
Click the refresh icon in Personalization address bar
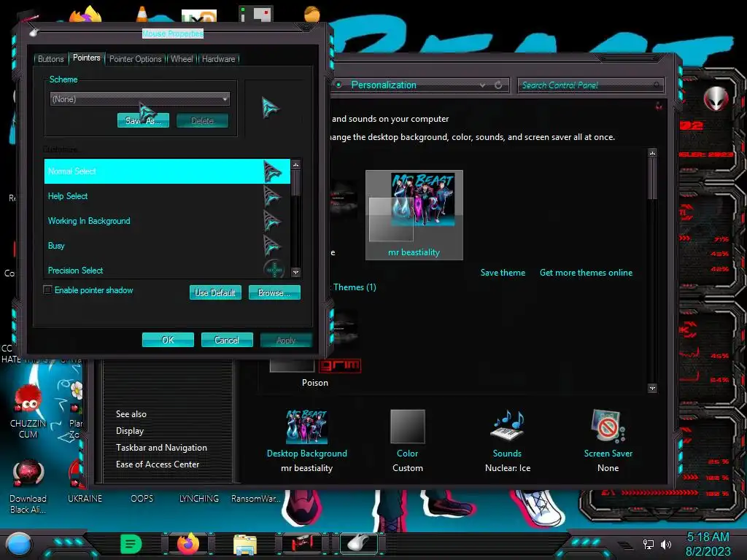pos(498,85)
